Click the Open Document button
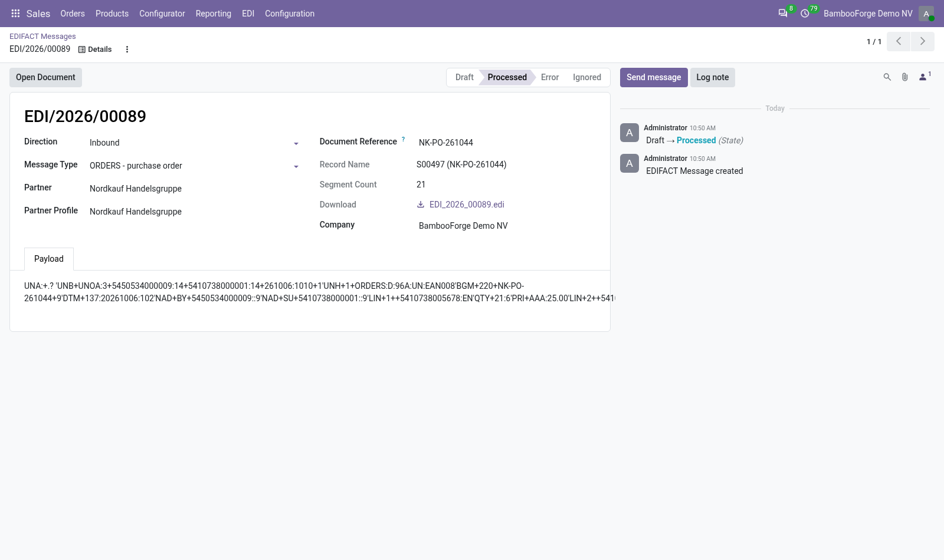The image size is (944, 560). (x=45, y=77)
